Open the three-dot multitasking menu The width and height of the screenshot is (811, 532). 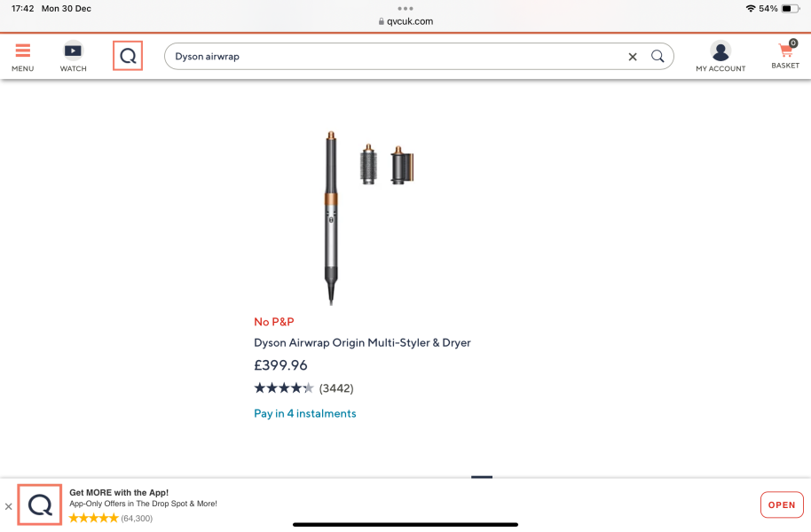405,8
